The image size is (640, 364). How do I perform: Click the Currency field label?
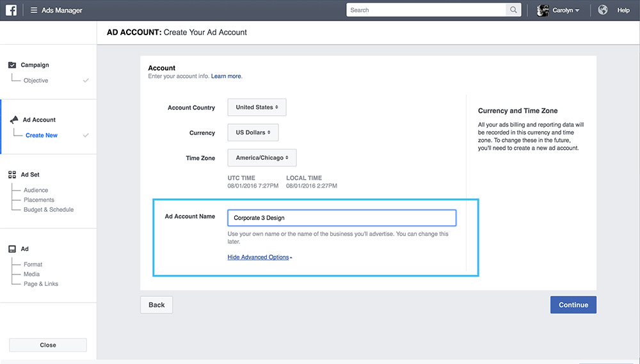pos(202,132)
